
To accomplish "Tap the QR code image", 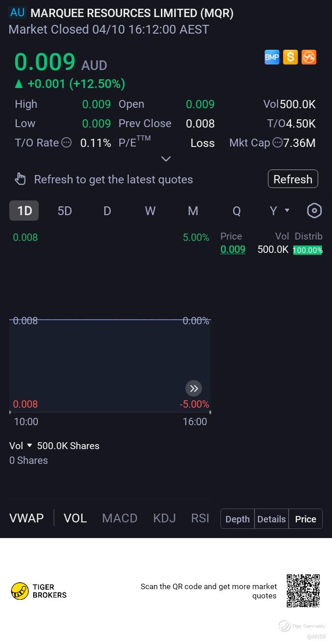I will 303,591.
